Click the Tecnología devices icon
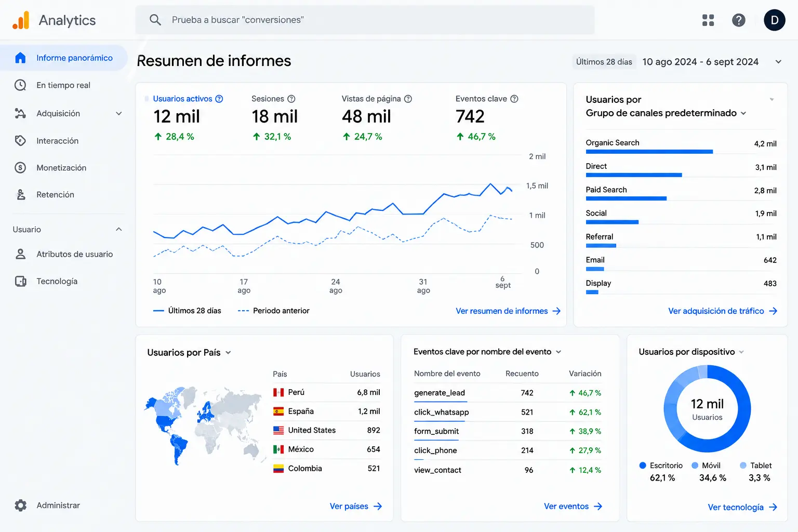Image resolution: width=798 pixels, height=532 pixels. (20, 281)
